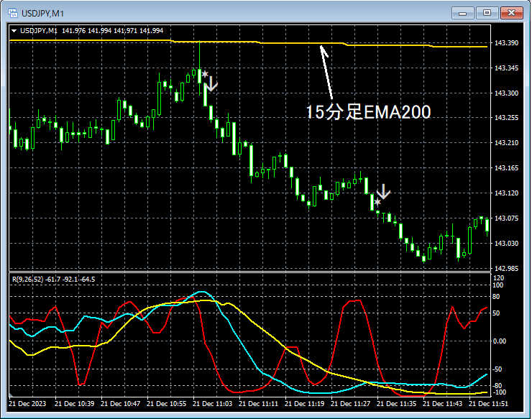The height and width of the screenshot is (419, 532).
Task: Click the USDJPY,M1 window title text
Action: [x=42, y=14]
